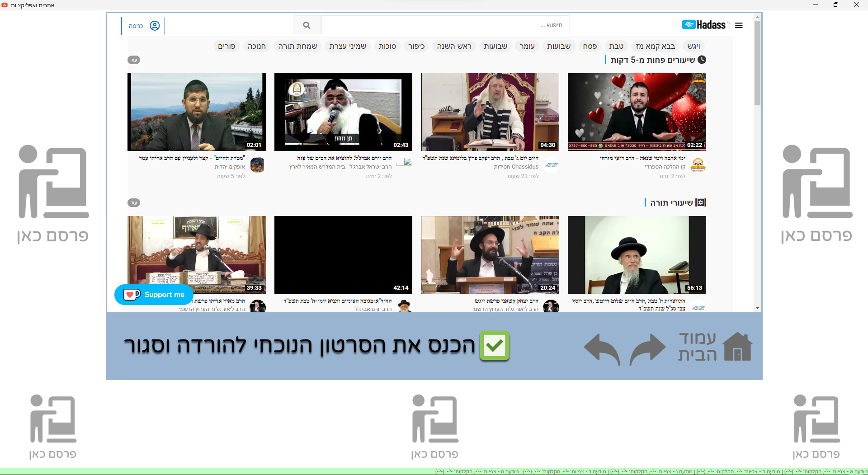Select the עומר category chip

point(527,46)
